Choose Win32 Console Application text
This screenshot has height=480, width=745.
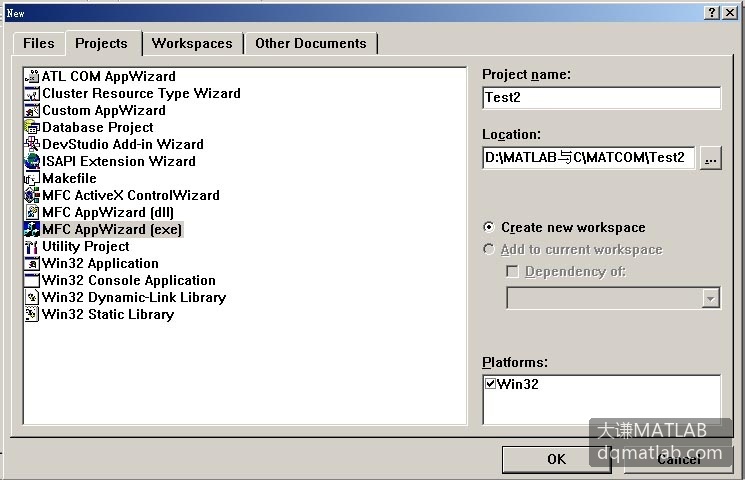129,280
